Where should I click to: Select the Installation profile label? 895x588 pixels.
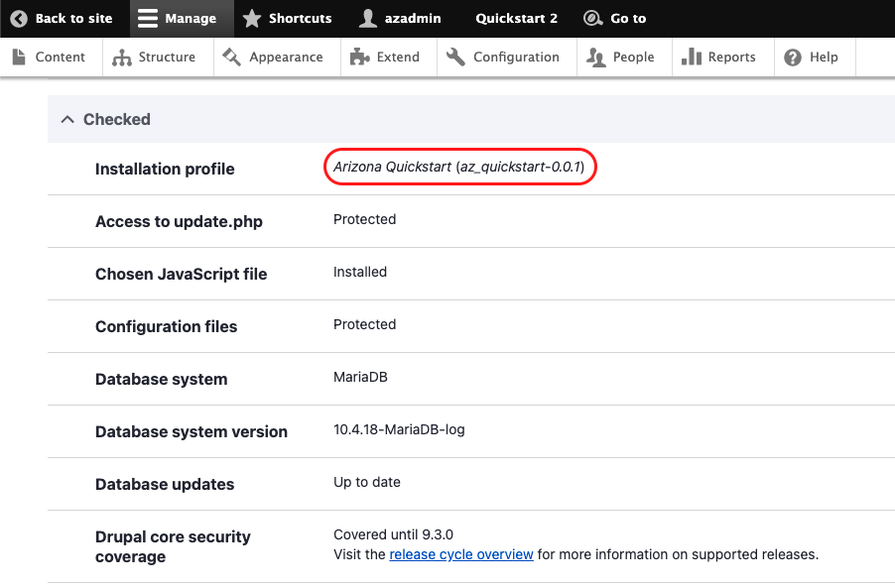click(165, 169)
